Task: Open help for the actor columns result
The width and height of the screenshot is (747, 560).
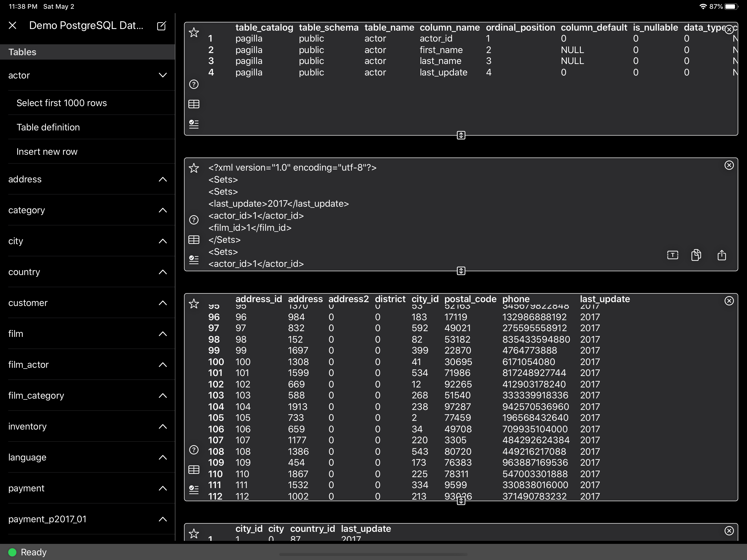Action: (194, 84)
